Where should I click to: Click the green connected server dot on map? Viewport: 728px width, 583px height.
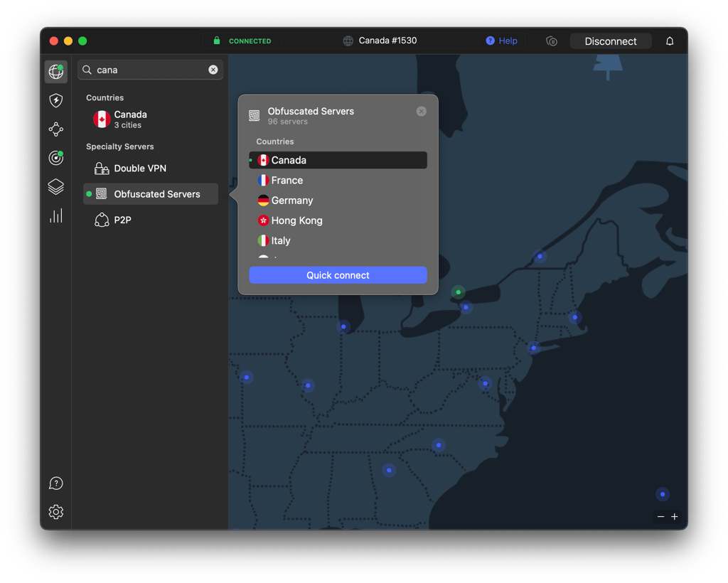pyautogui.click(x=459, y=292)
